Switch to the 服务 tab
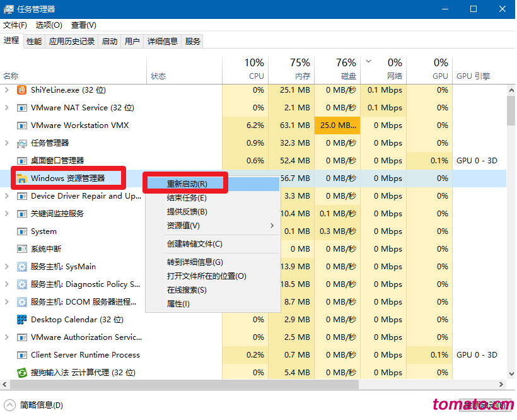Viewport: 517px width, 420px height. coord(192,42)
